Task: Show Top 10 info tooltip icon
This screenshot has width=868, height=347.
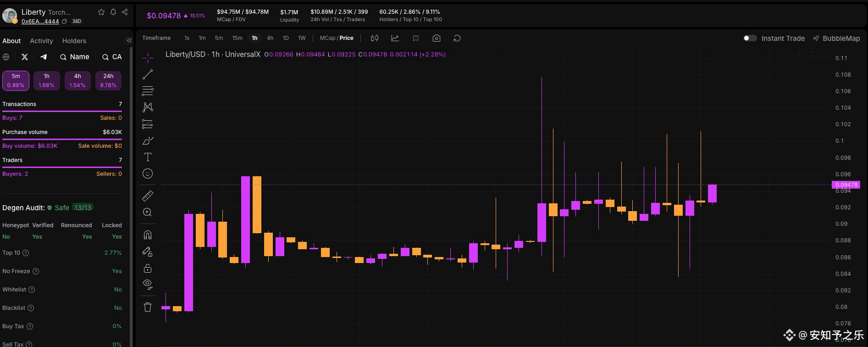Action: pos(26,253)
